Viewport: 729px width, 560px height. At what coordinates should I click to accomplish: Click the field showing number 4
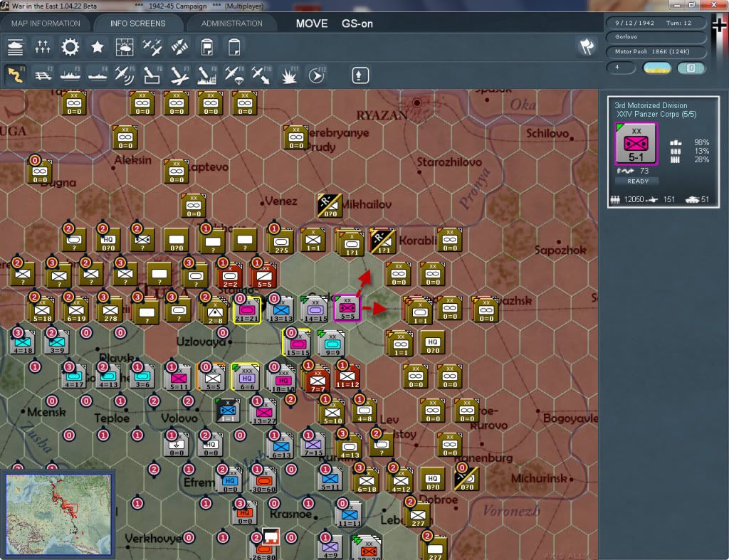(621, 68)
